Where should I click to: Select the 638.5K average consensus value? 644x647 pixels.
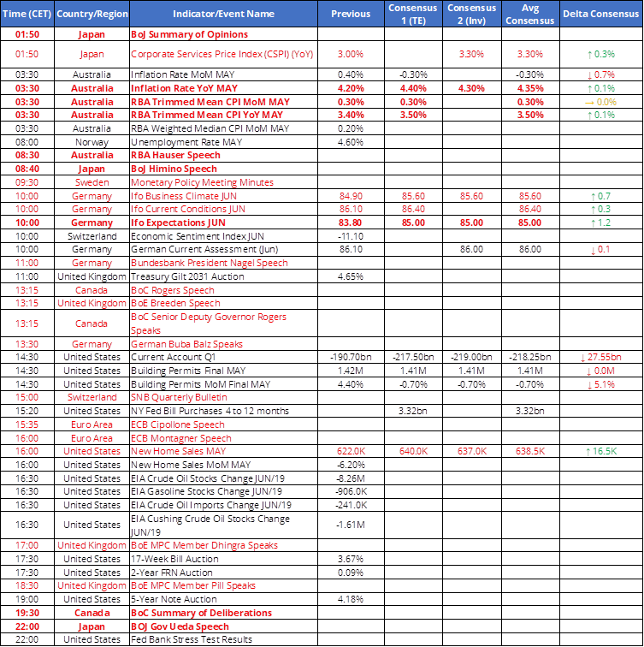pyautogui.click(x=530, y=451)
